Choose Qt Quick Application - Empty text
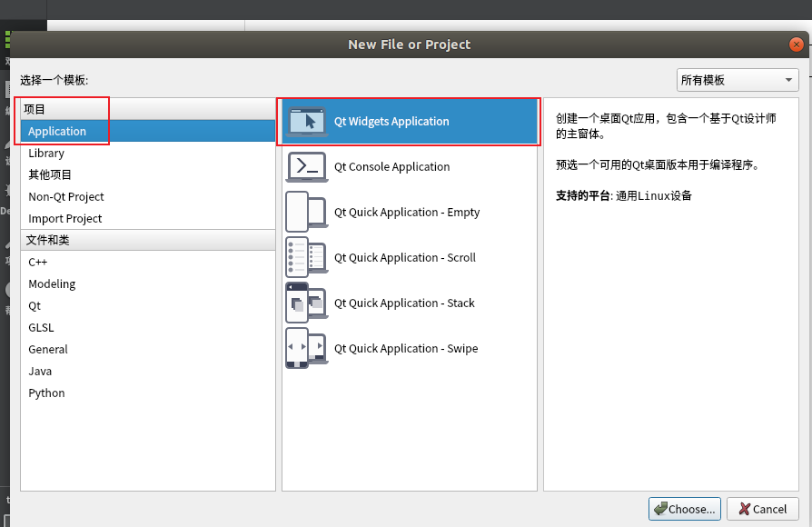This screenshot has width=812, height=527. click(x=407, y=213)
